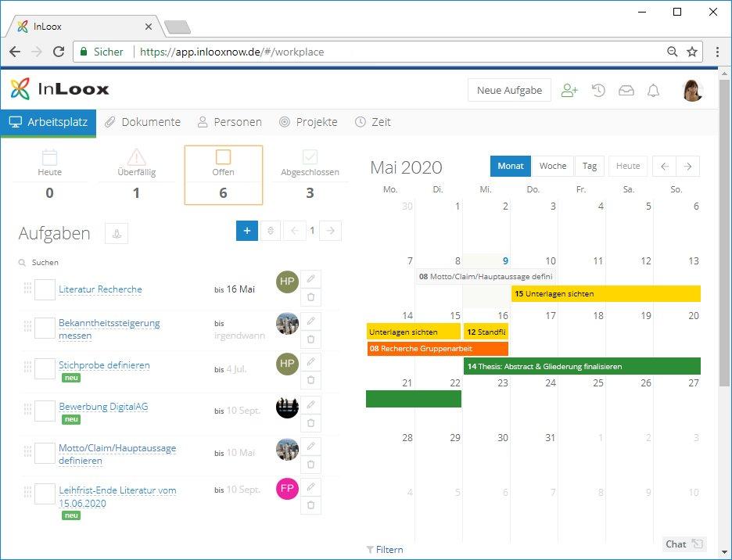Edit the Leihfrist-Ende Literatur task
This screenshot has height=560, width=732.
click(x=311, y=487)
